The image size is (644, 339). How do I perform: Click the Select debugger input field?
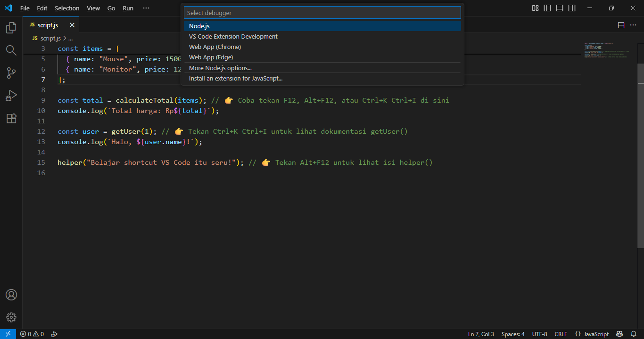pyautogui.click(x=322, y=12)
